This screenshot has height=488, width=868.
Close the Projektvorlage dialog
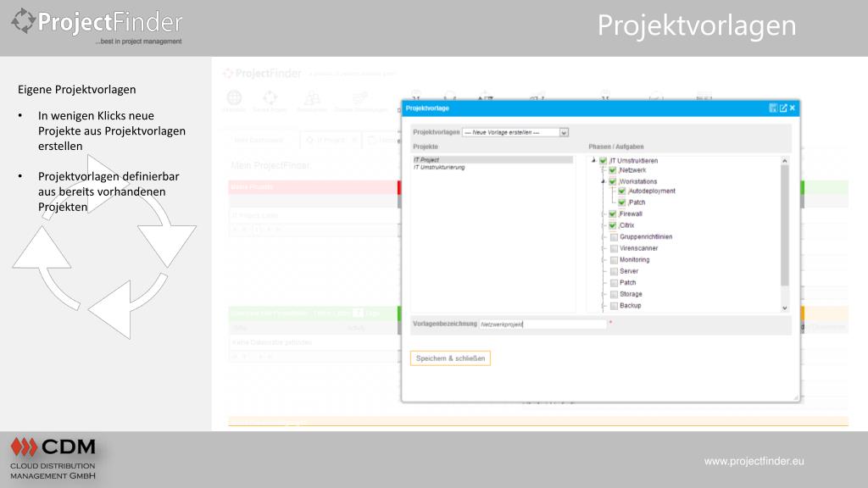793,108
